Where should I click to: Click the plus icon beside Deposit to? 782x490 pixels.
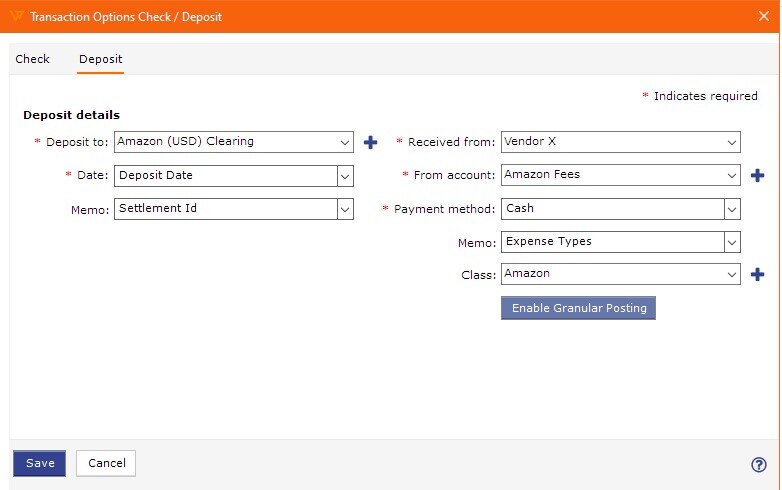(370, 143)
